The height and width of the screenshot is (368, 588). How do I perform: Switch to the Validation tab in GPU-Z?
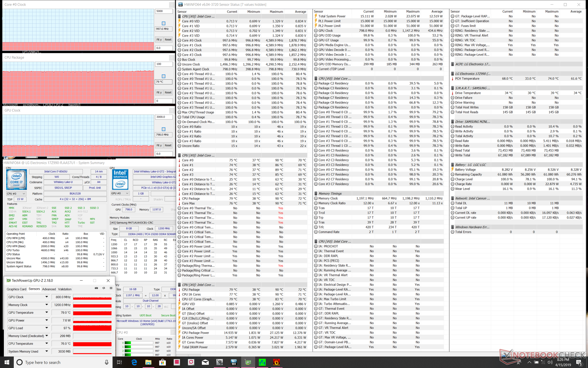tap(65, 289)
